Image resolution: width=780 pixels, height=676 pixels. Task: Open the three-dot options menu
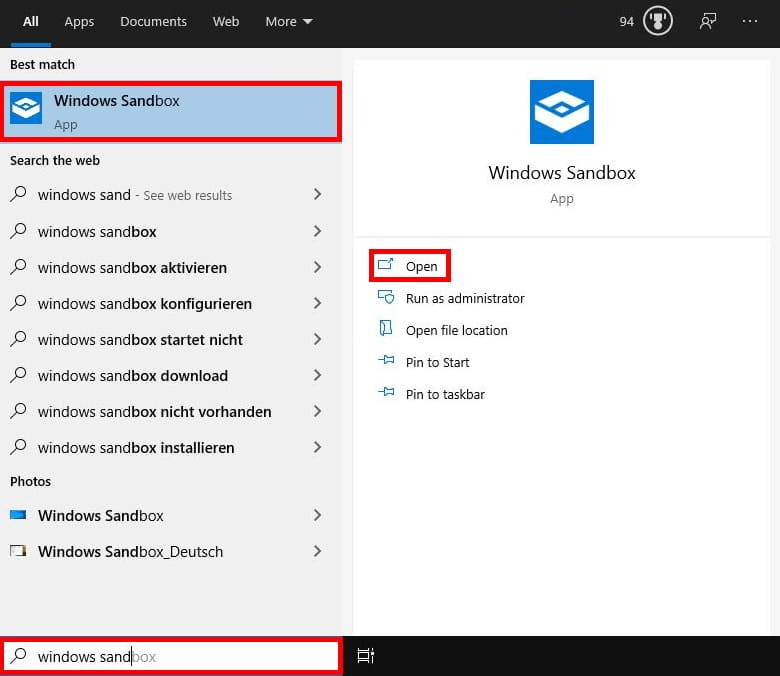pos(750,21)
